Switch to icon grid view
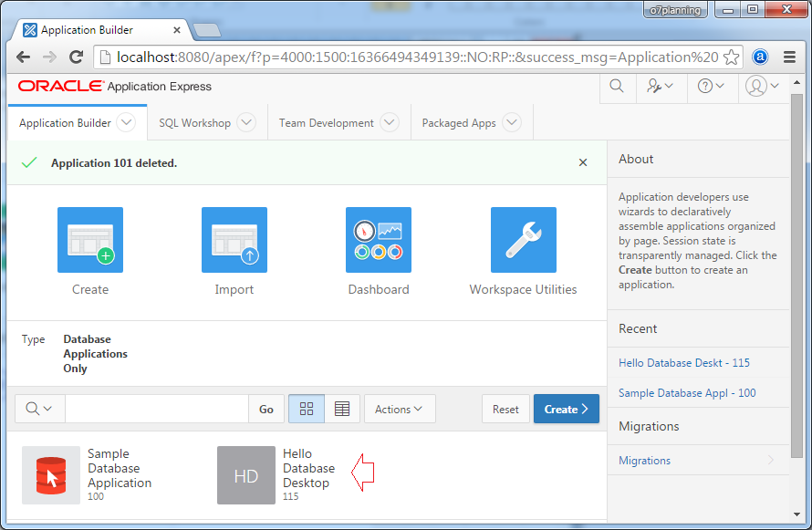 pos(307,409)
